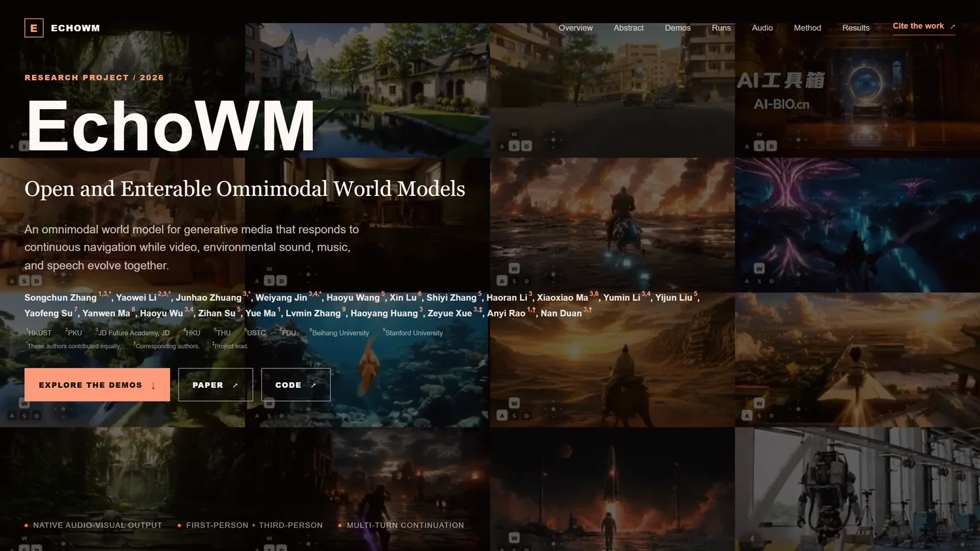The height and width of the screenshot is (551, 980).
Task: Open the Audio nav link
Action: tap(762, 28)
